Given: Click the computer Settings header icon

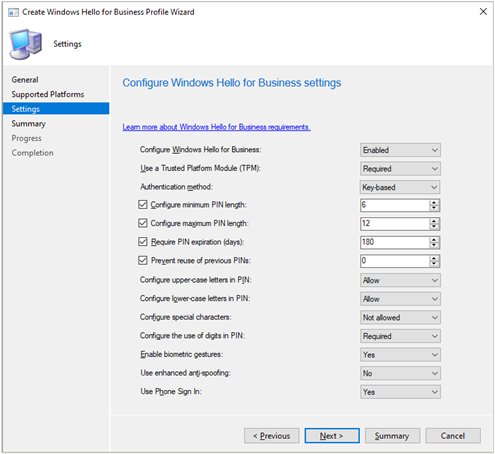Looking at the screenshot, I should [x=26, y=44].
